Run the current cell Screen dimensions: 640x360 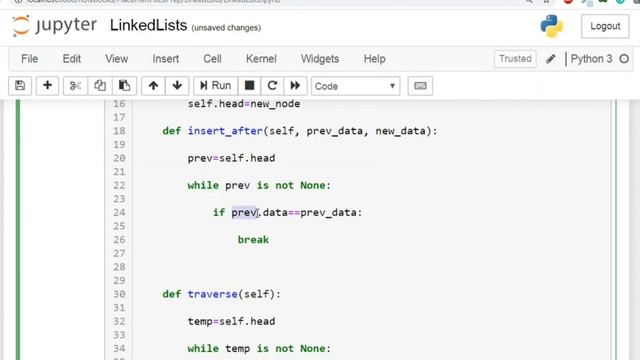pyautogui.click(x=216, y=86)
